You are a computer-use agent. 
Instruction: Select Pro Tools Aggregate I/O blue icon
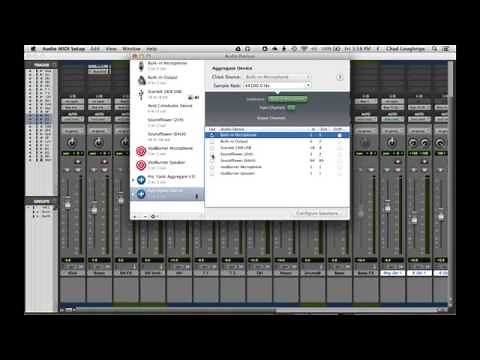pyautogui.click(x=141, y=180)
